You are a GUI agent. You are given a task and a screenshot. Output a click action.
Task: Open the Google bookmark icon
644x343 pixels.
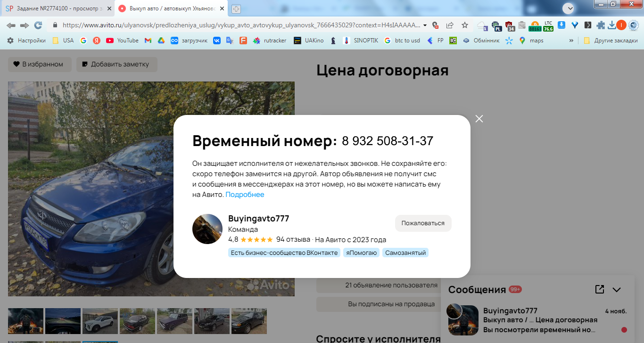tap(83, 41)
